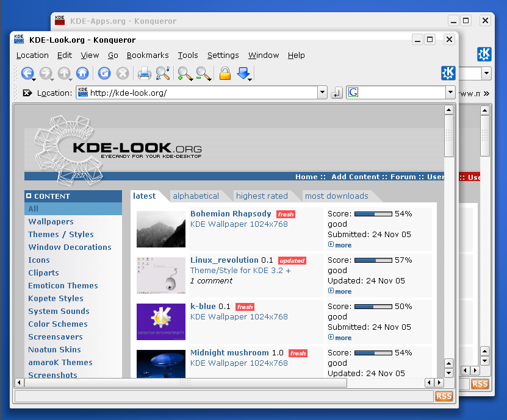Click the k-blue 50% score bar
Screen dimensions: 507x420
[373, 306]
